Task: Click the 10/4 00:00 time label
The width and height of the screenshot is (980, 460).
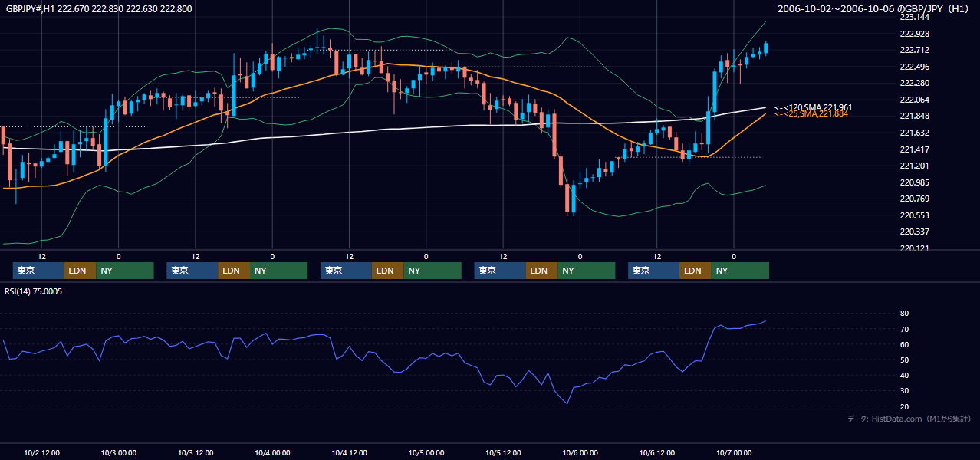Action: coord(272,453)
